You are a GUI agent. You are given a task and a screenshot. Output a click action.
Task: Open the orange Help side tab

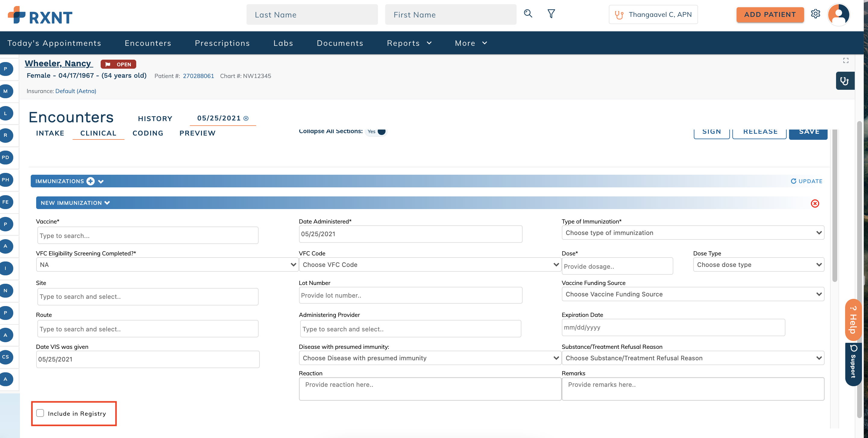click(x=853, y=320)
